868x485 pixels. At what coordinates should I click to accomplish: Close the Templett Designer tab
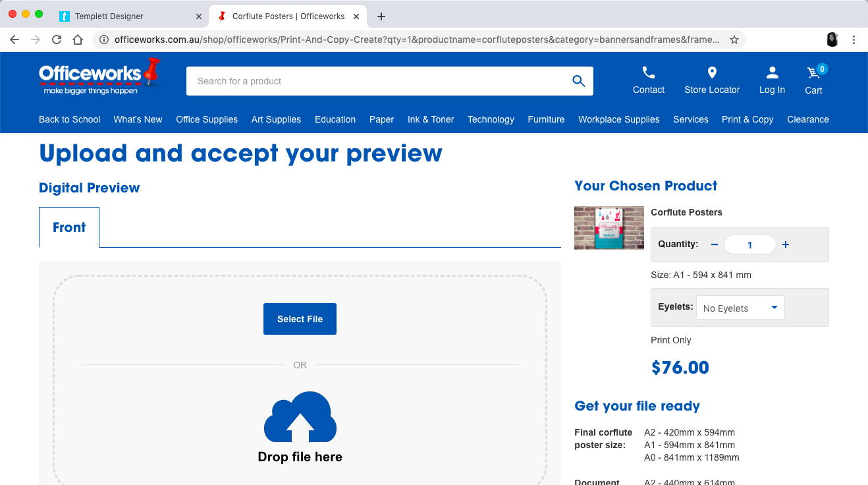(199, 16)
